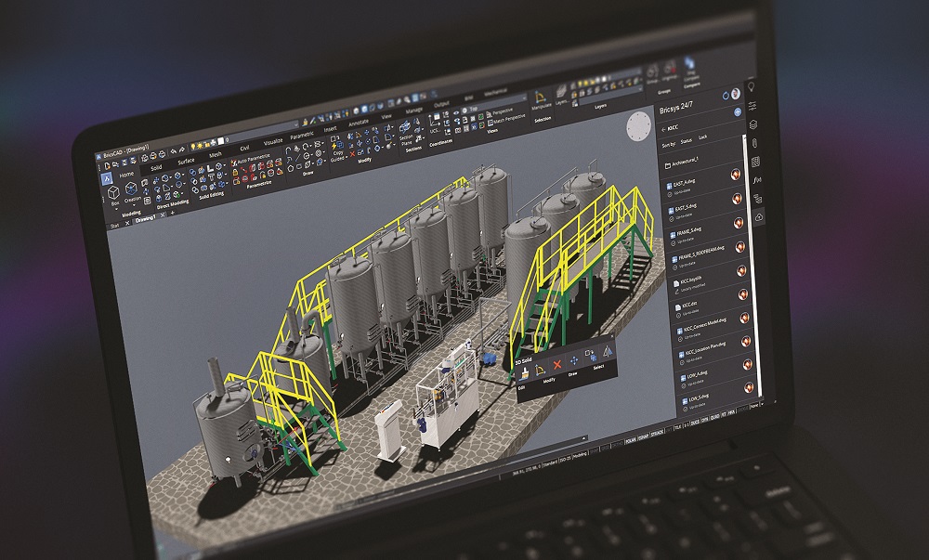The image size is (929, 560).
Task: Toggle Auto Parametrize option
Action: pyautogui.click(x=251, y=160)
